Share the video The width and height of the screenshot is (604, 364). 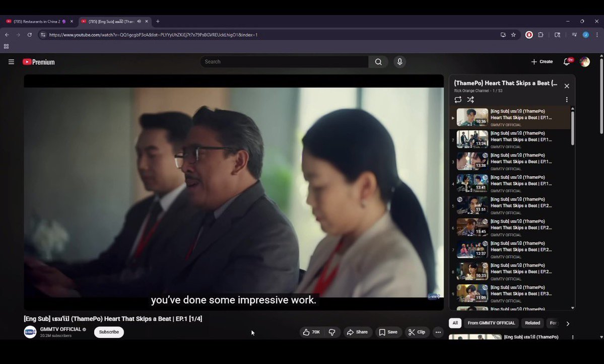(x=358, y=332)
